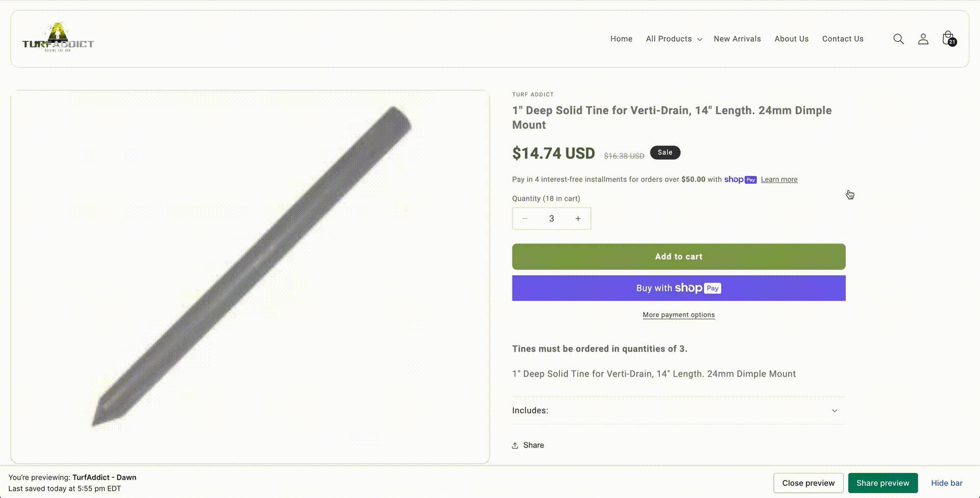
Task: Click the Share preview button
Action: pyautogui.click(x=883, y=483)
